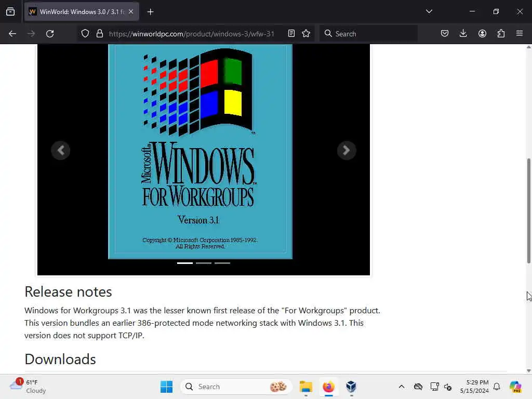Click the forward navigation arrow
Viewport: 532px width, 399px height.
31,34
